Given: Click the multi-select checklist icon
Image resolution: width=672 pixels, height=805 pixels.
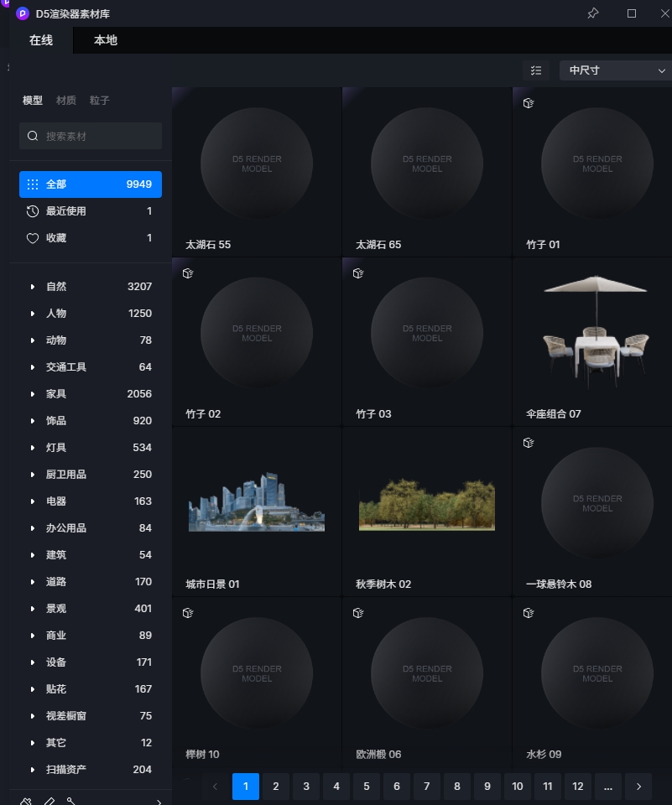Looking at the screenshot, I should (536, 70).
